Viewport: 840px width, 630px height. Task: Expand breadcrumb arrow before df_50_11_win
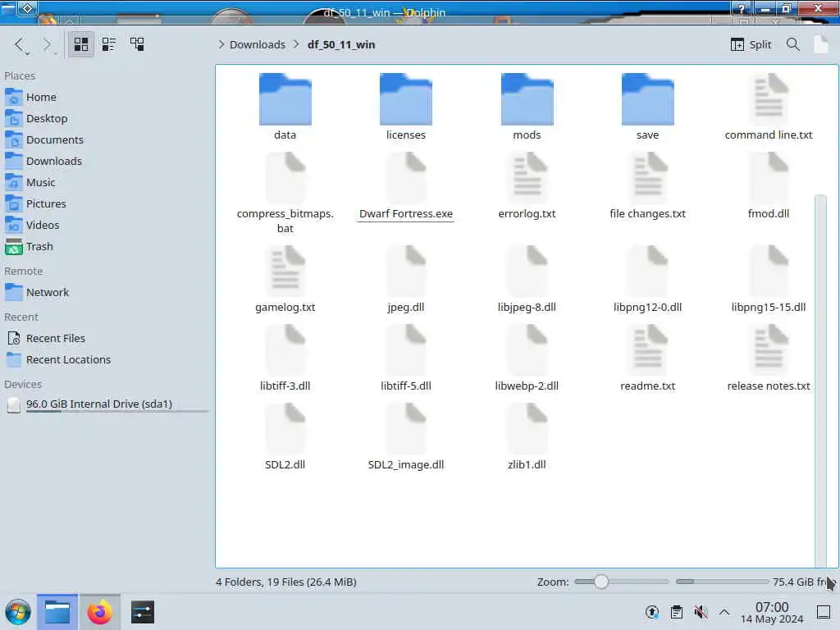coord(296,44)
